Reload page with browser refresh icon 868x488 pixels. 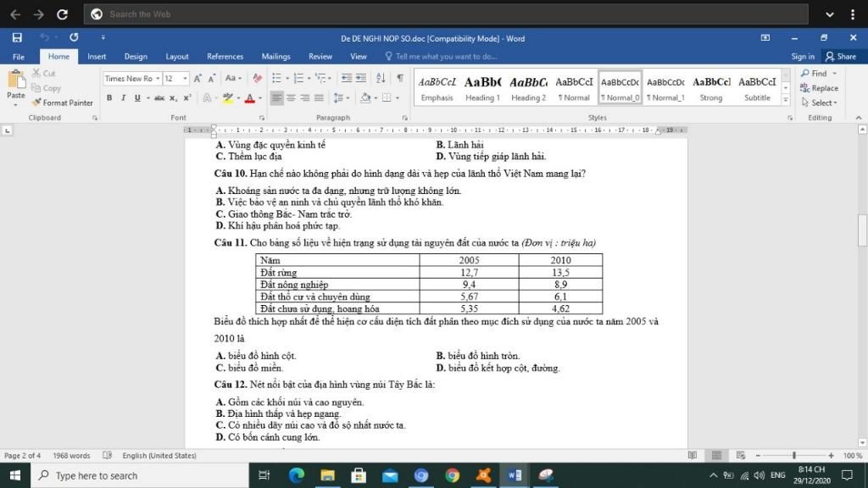coord(63,14)
